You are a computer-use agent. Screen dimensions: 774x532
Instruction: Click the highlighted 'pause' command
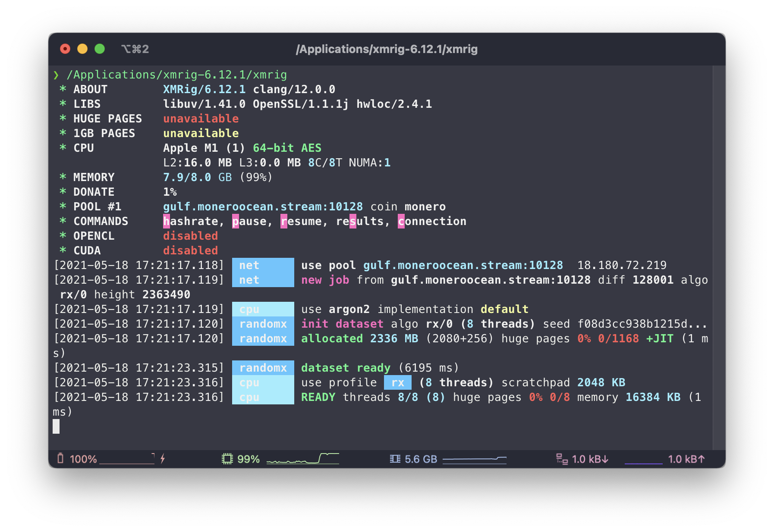coord(249,221)
